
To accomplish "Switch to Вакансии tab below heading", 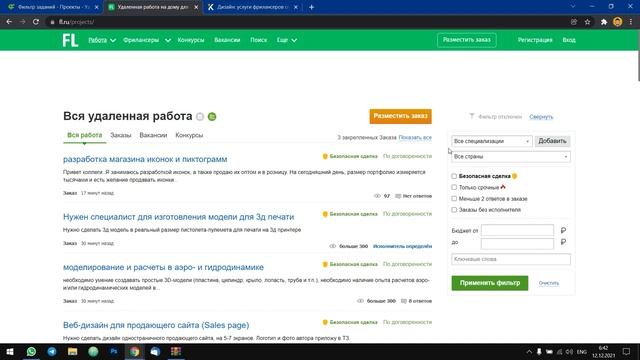I will click(153, 135).
